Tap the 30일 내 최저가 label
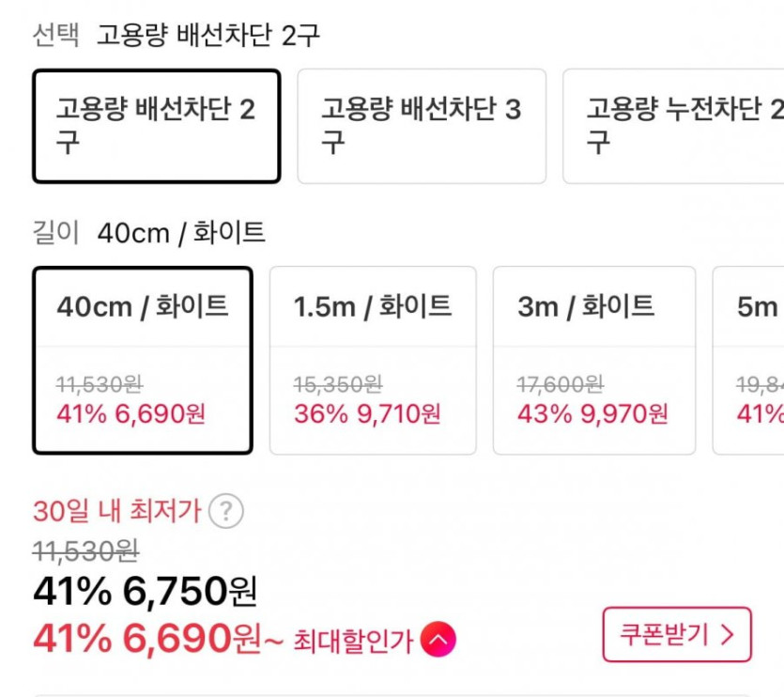 pos(117,512)
